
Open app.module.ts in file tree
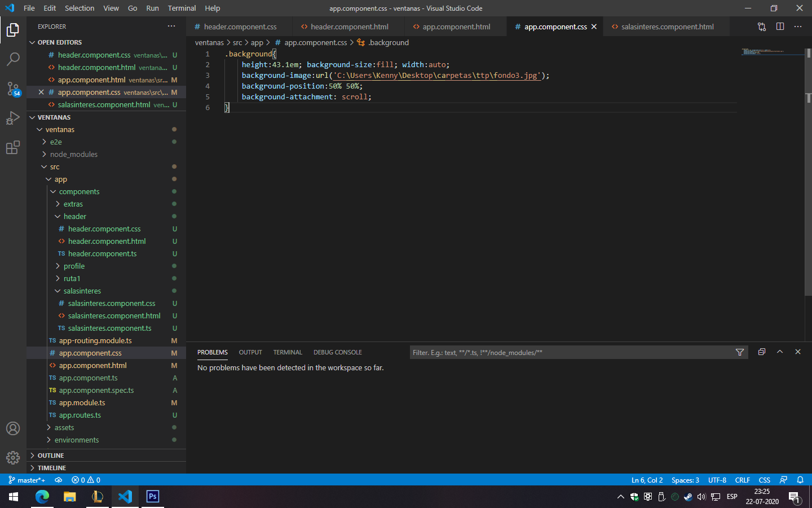[82, 402]
